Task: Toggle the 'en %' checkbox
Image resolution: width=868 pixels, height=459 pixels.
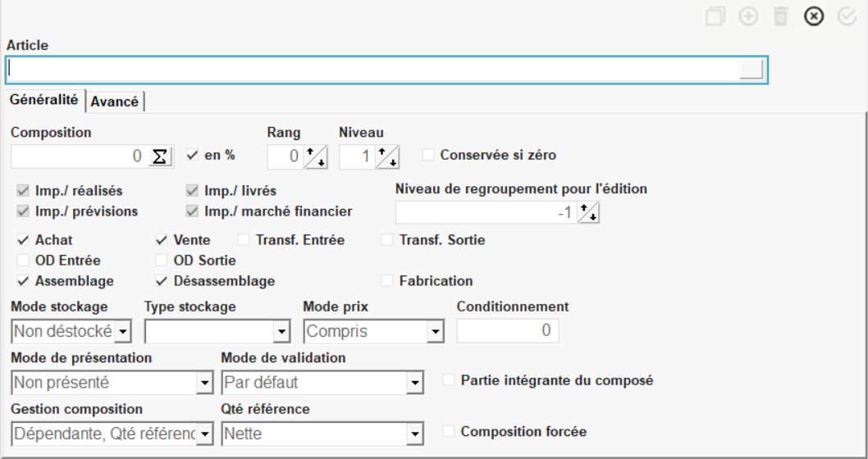Action: 193,154
